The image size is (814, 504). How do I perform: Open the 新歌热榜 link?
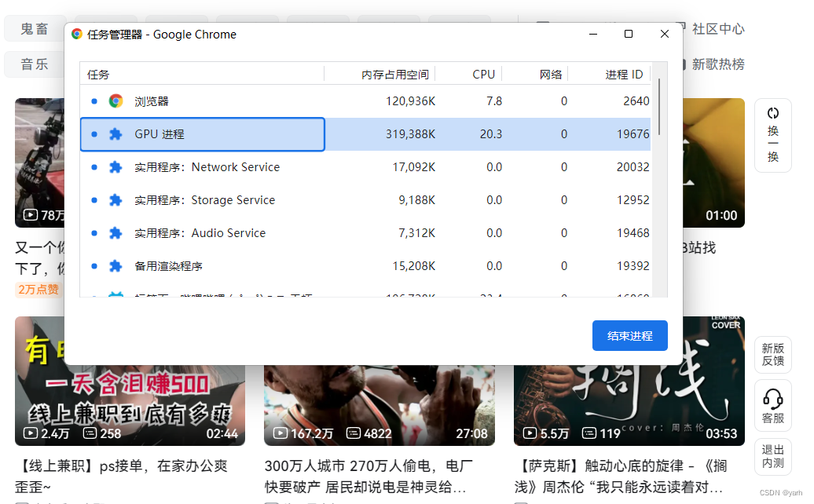718,64
